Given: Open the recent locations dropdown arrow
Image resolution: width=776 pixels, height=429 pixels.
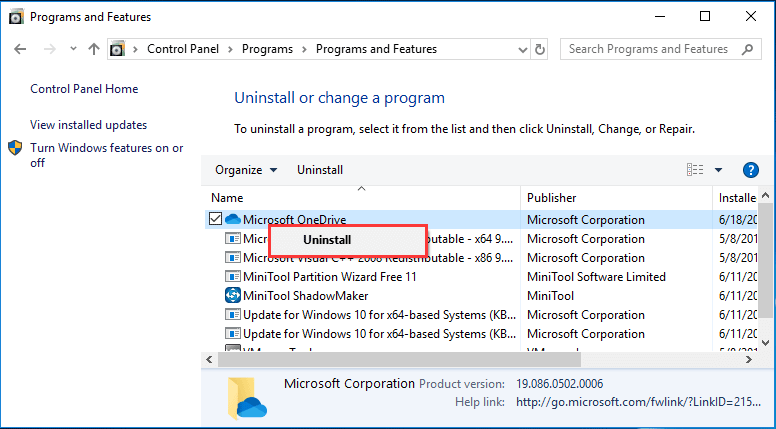Looking at the screenshot, I should point(73,49).
